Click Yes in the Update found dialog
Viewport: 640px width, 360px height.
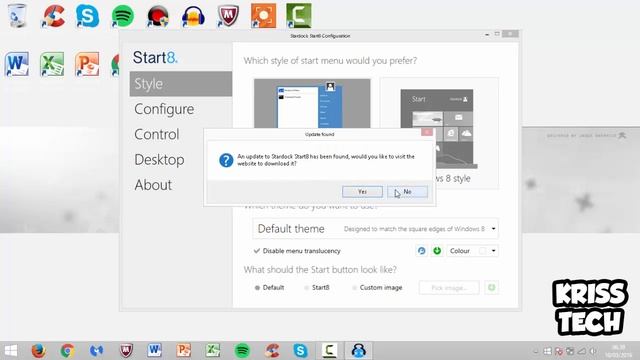point(362,191)
